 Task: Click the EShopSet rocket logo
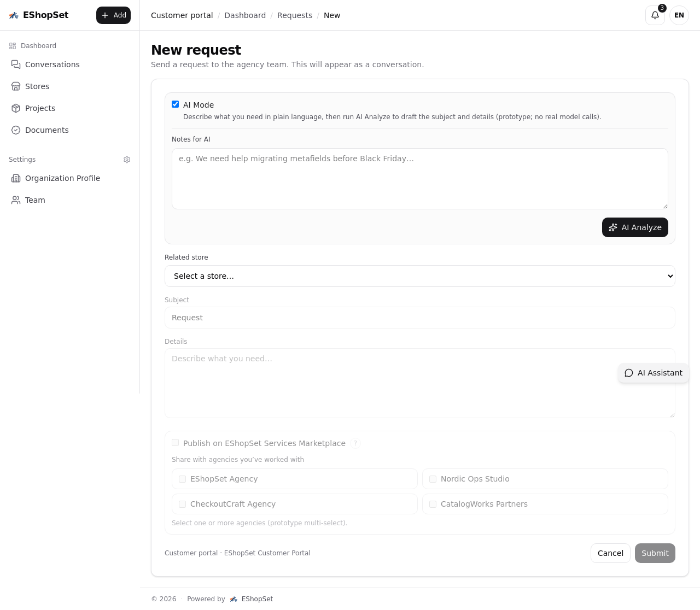[x=14, y=15]
